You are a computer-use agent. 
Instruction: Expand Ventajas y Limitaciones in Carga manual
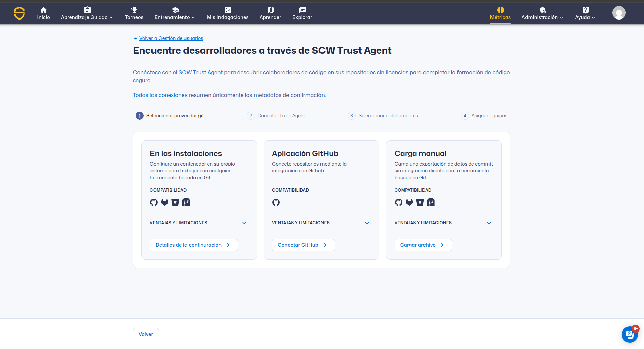point(489,223)
